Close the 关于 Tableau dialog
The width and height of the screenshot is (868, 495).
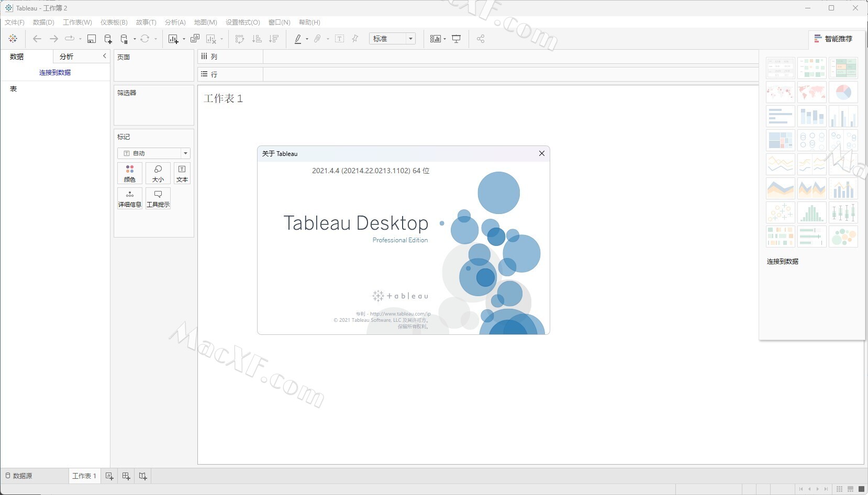542,153
